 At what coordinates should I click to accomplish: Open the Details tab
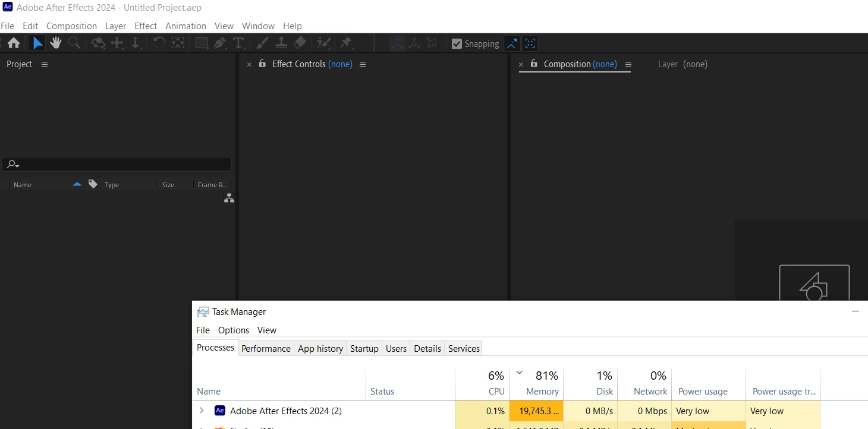pyautogui.click(x=427, y=349)
